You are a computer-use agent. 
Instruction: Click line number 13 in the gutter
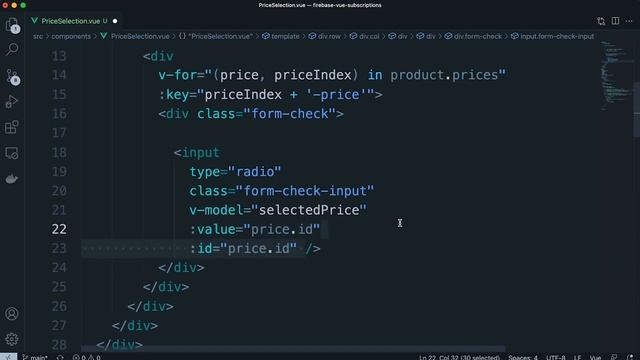59,56
